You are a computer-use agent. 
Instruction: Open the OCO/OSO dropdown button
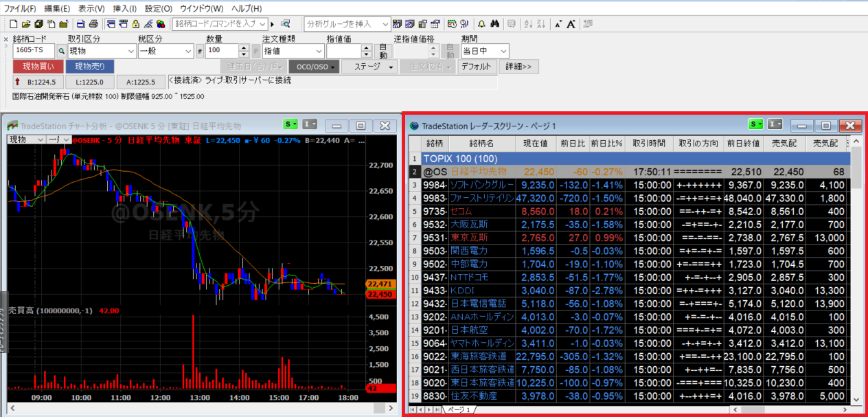click(x=313, y=67)
